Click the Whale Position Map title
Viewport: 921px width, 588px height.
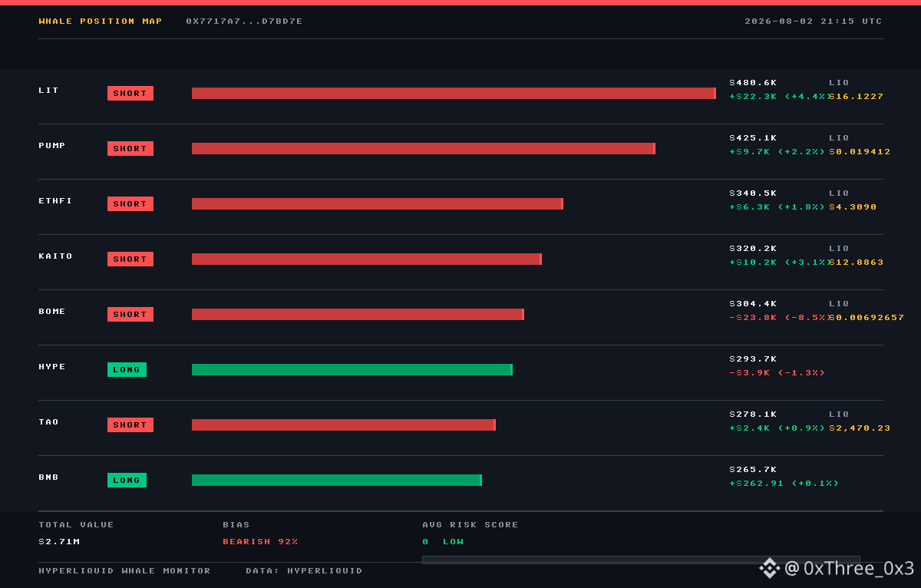pyautogui.click(x=101, y=21)
